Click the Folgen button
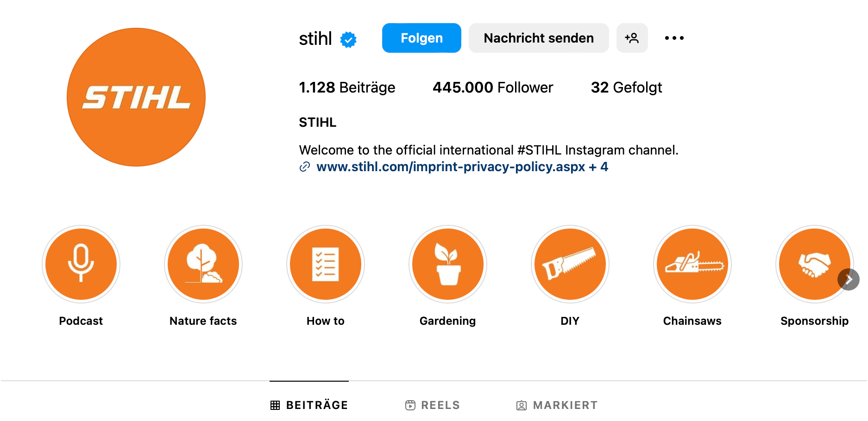 [x=421, y=38]
